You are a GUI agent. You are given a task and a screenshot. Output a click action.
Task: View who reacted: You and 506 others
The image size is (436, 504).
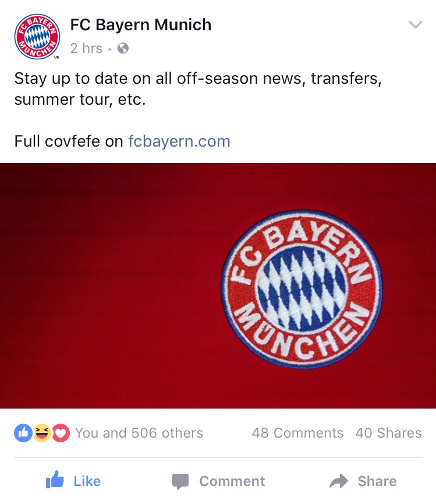tap(139, 433)
